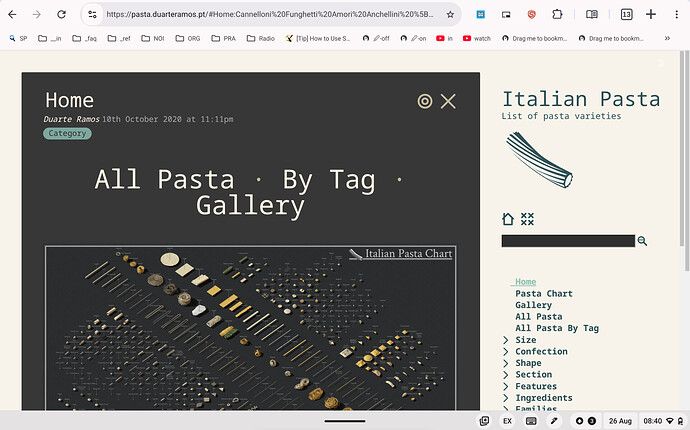Click the Category tag pill
This screenshot has height=430, width=690.
(x=67, y=133)
